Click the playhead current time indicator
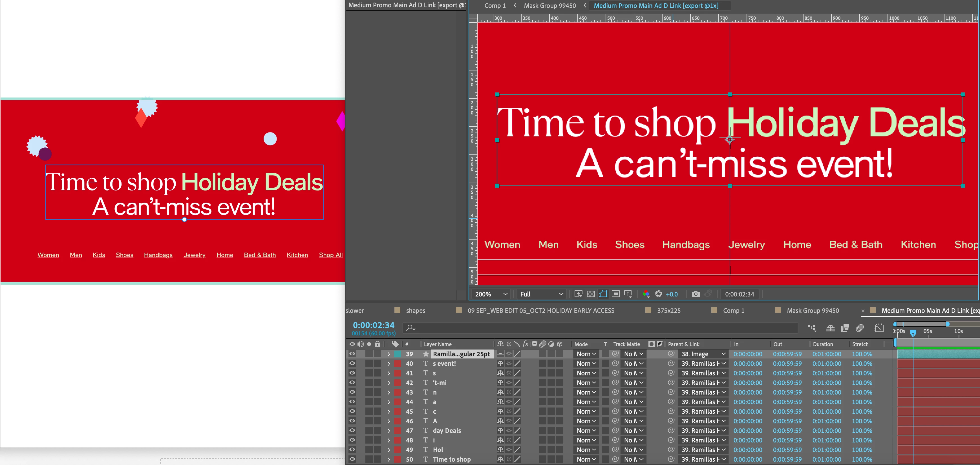The width and height of the screenshot is (980, 465). pyautogui.click(x=913, y=333)
